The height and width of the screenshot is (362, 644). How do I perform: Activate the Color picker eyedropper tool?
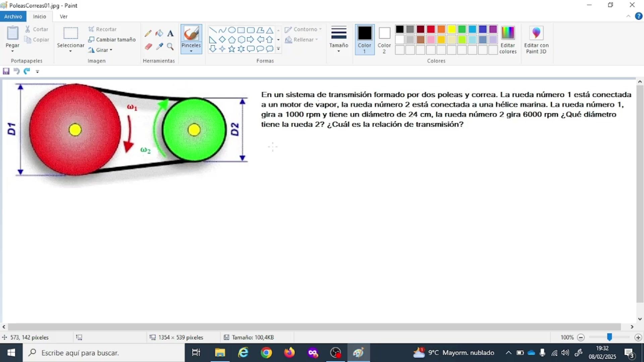(159, 47)
